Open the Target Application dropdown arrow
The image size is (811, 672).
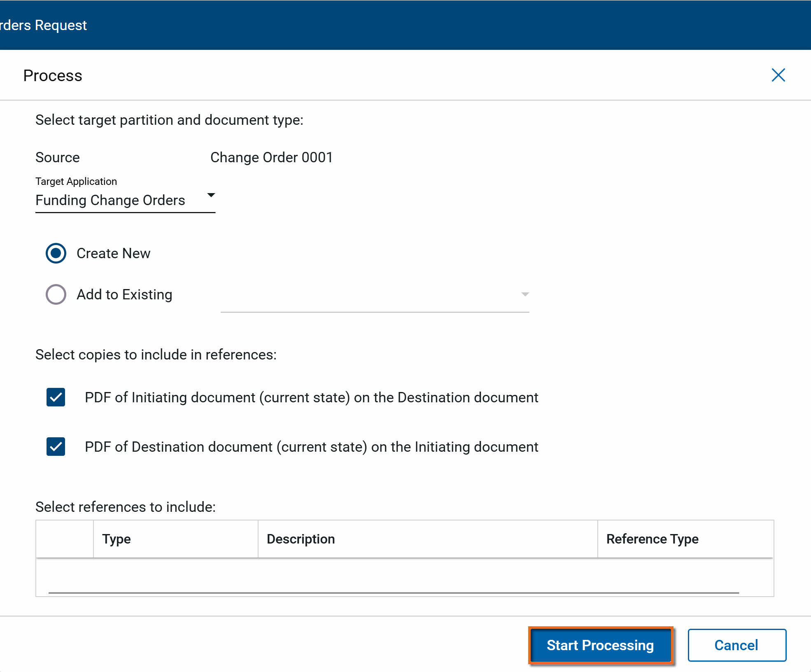click(x=211, y=195)
